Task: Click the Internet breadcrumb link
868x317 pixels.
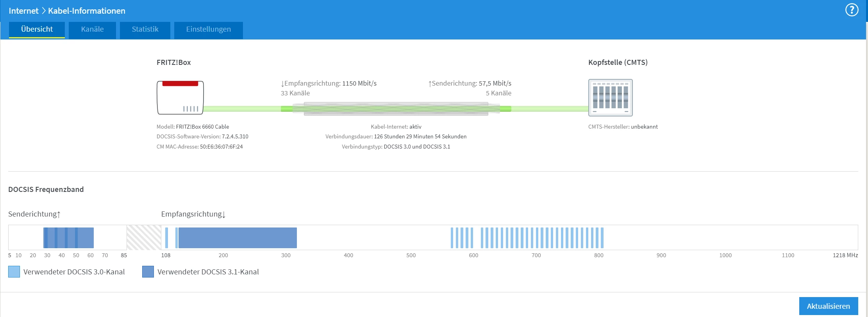Action: coord(23,11)
